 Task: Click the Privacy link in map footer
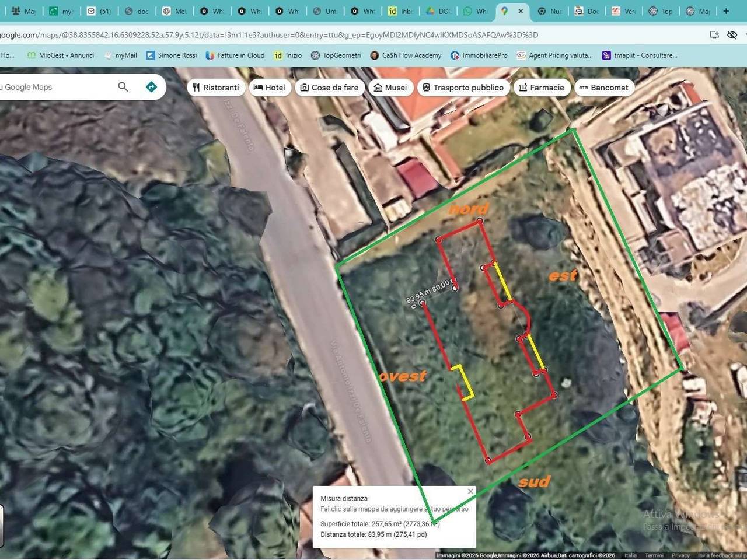click(x=680, y=555)
